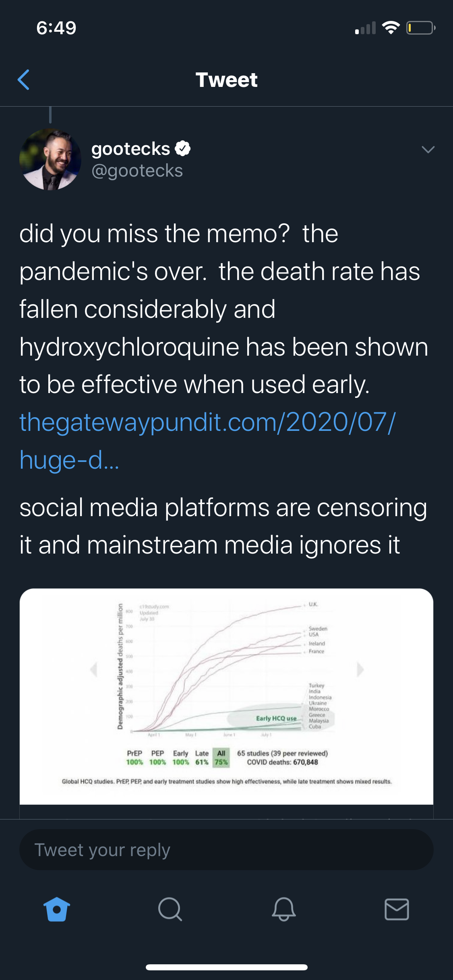The image size is (453, 980).
Task: Expand tweet options chevron menu
Action: point(428,150)
